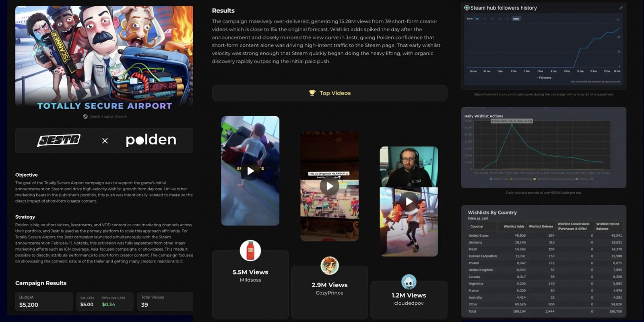Click the 'France' row label

474,291
